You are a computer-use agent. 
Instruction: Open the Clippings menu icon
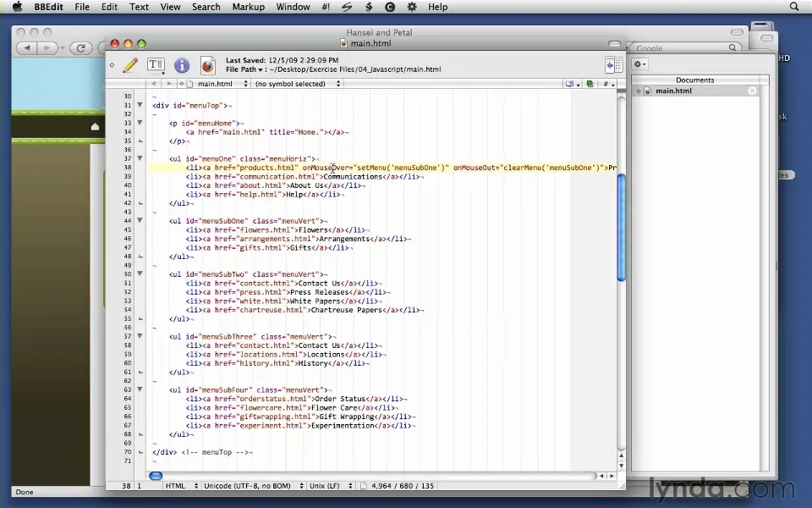click(x=368, y=7)
